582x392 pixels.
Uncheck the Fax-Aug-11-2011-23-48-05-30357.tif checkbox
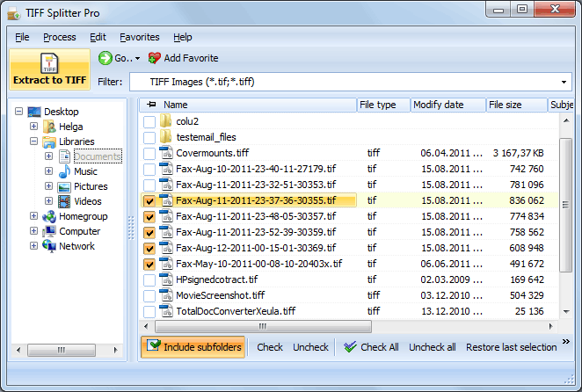pyautogui.click(x=149, y=217)
